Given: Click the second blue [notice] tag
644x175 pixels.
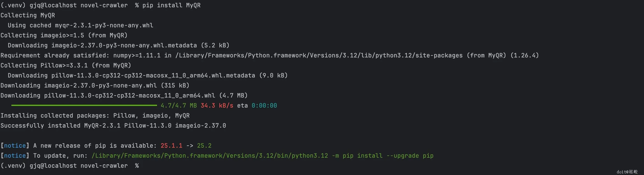Looking at the screenshot, I should click(x=15, y=156).
